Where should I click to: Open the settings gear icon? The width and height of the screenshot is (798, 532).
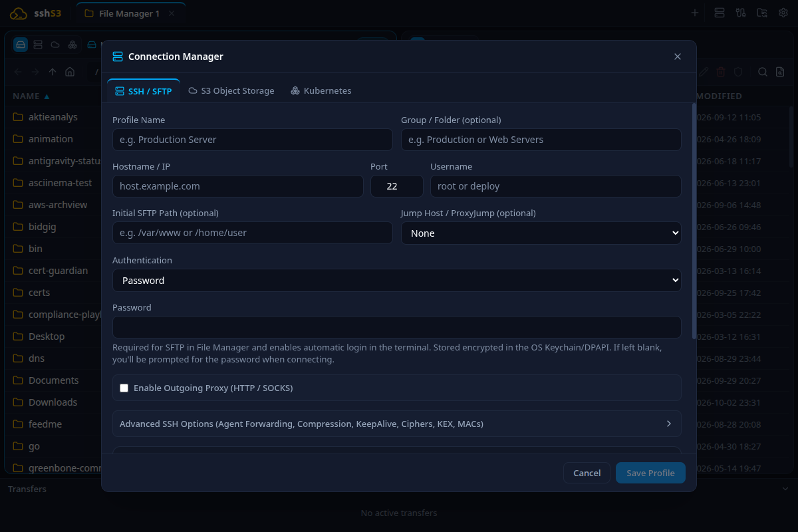point(783,13)
